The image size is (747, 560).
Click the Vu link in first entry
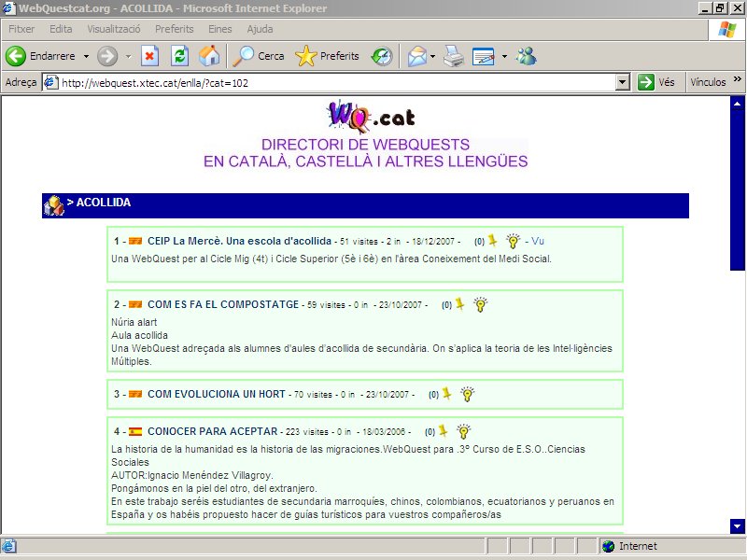pyautogui.click(x=538, y=241)
